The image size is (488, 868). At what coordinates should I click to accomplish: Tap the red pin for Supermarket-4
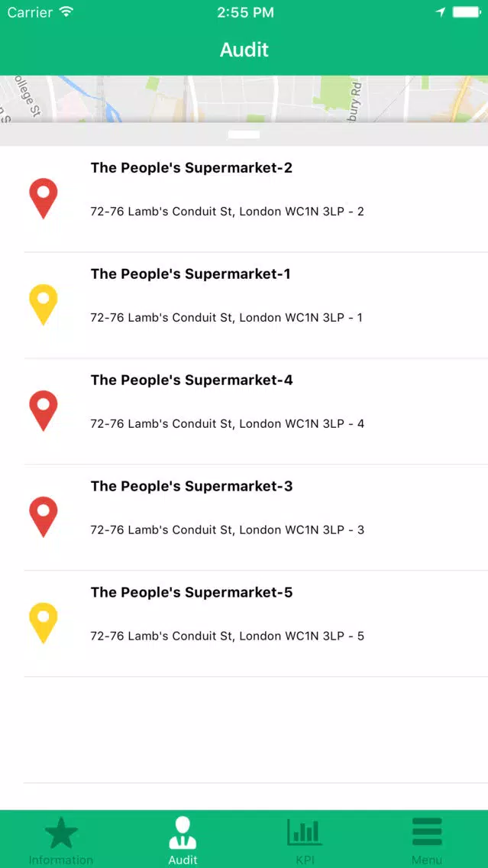[x=44, y=411]
